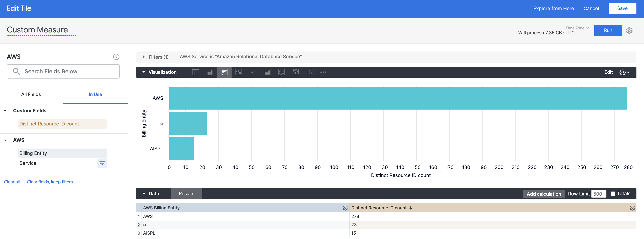Viewport: 644px width, 239px height.
Task: Switch to the All Fields tab
Action: [x=31, y=94]
